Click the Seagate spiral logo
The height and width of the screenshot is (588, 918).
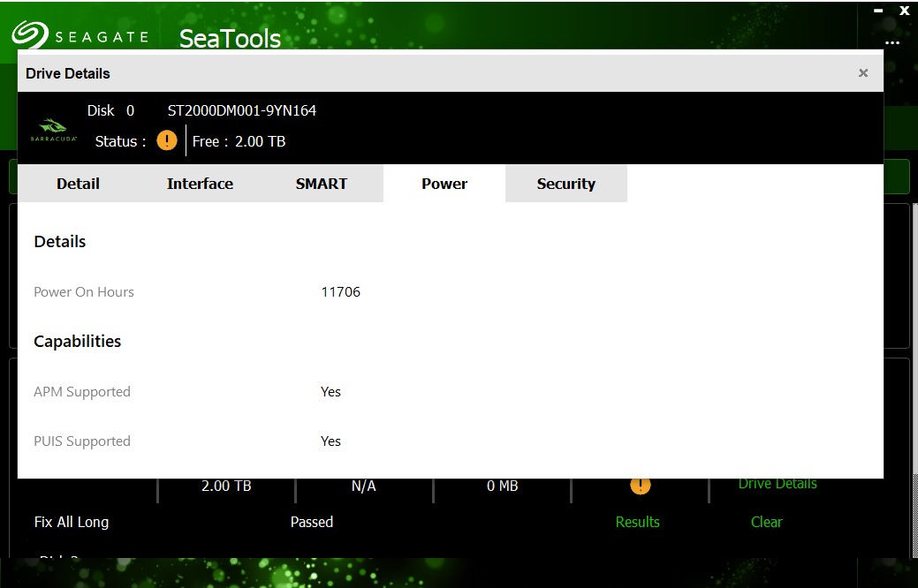(29, 34)
